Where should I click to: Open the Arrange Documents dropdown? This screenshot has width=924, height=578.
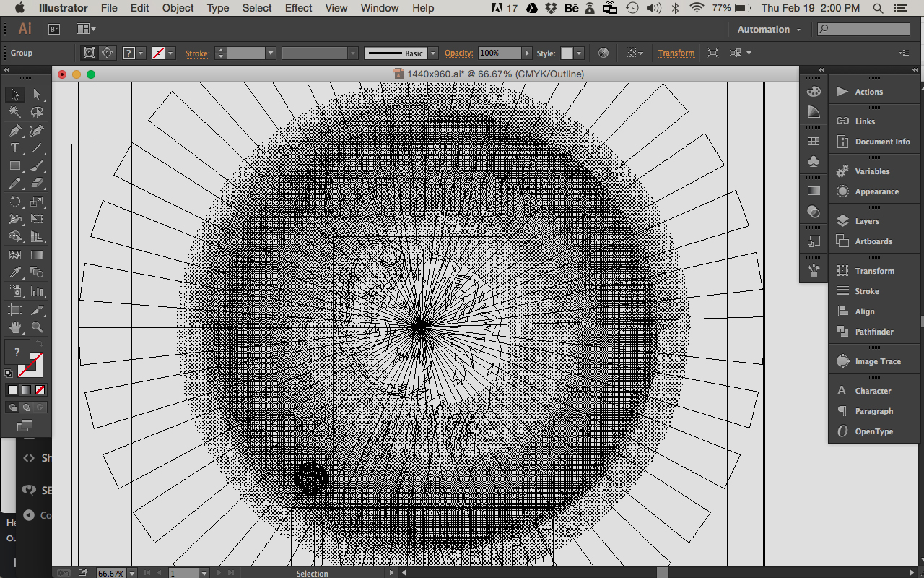(87, 30)
